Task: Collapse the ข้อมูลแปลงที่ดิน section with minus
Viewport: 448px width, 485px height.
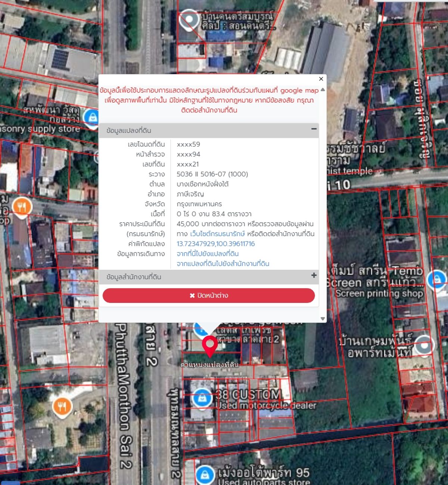Action: tap(314, 129)
